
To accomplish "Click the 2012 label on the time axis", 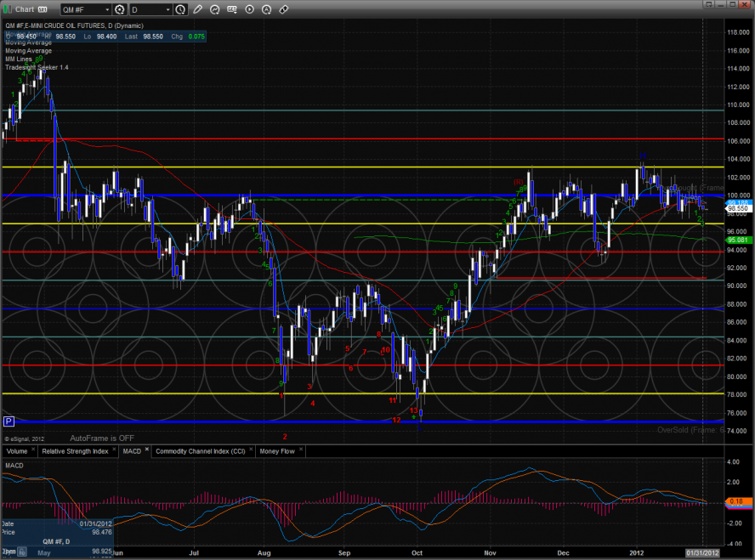I will [637, 553].
